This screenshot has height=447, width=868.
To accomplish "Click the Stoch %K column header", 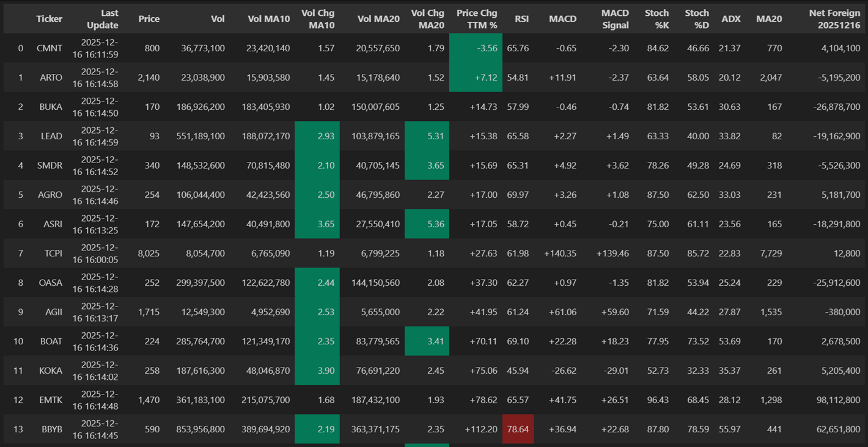I will 657,19.
